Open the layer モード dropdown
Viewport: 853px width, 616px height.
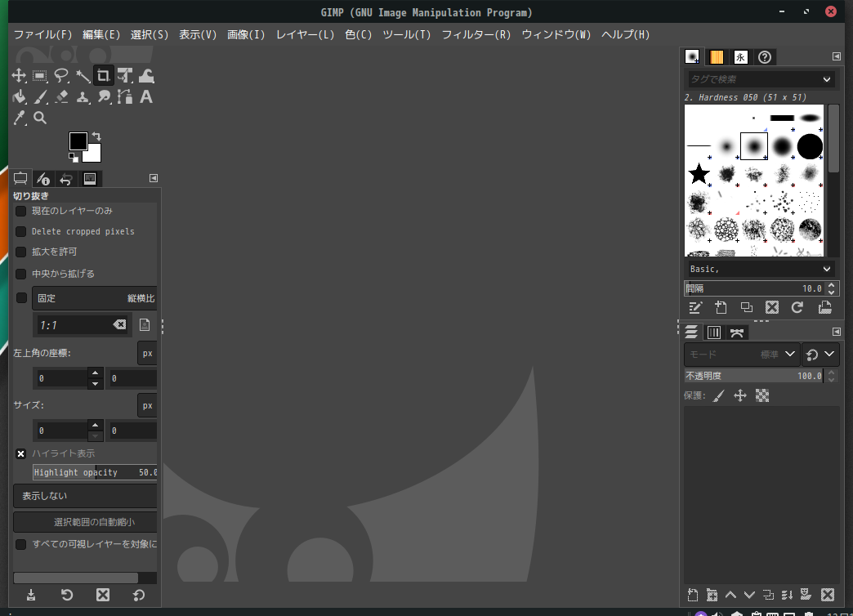point(742,355)
